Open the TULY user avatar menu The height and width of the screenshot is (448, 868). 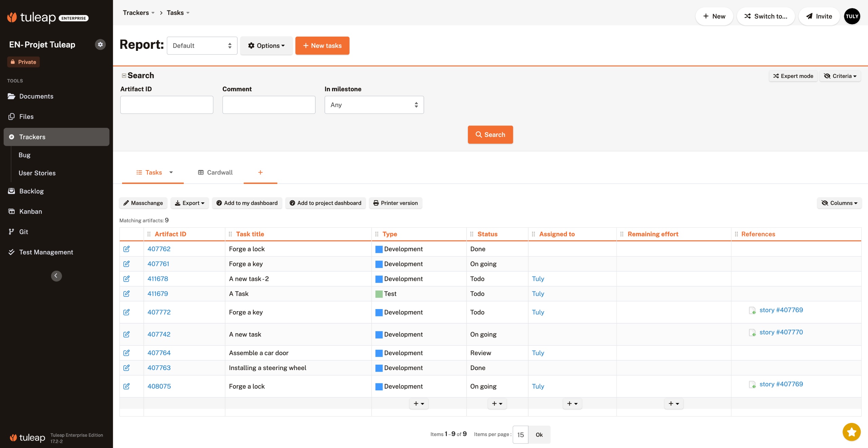tap(852, 16)
